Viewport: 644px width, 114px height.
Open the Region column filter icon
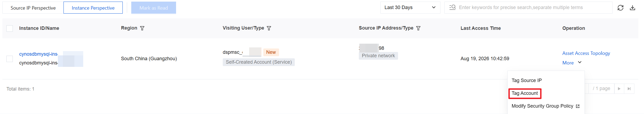coord(142,28)
